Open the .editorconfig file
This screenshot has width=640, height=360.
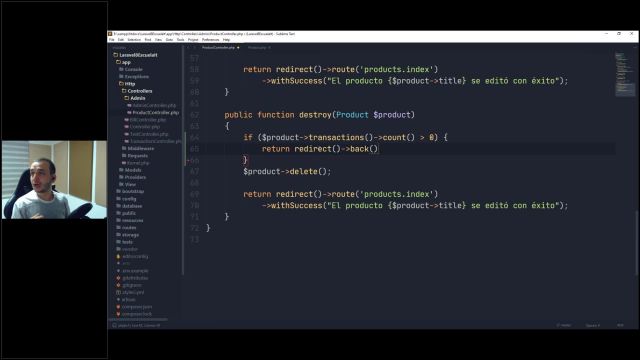pyautogui.click(x=135, y=257)
